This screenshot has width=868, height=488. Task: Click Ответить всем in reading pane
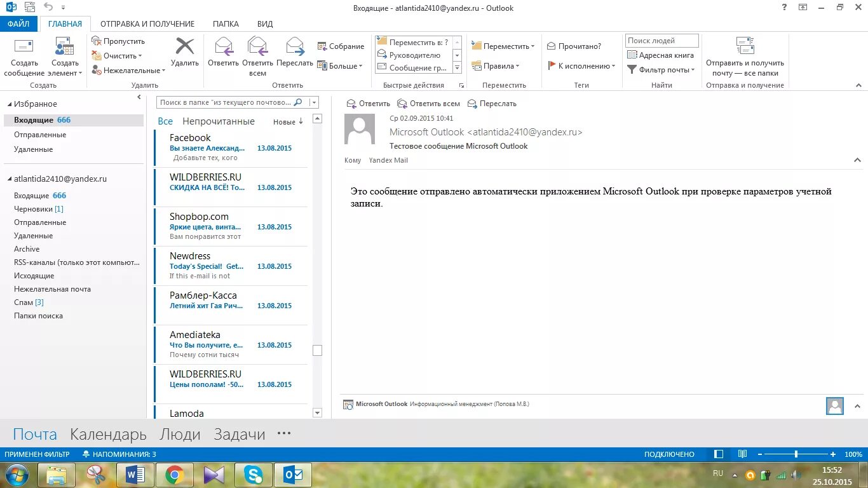click(x=428, y=104)
